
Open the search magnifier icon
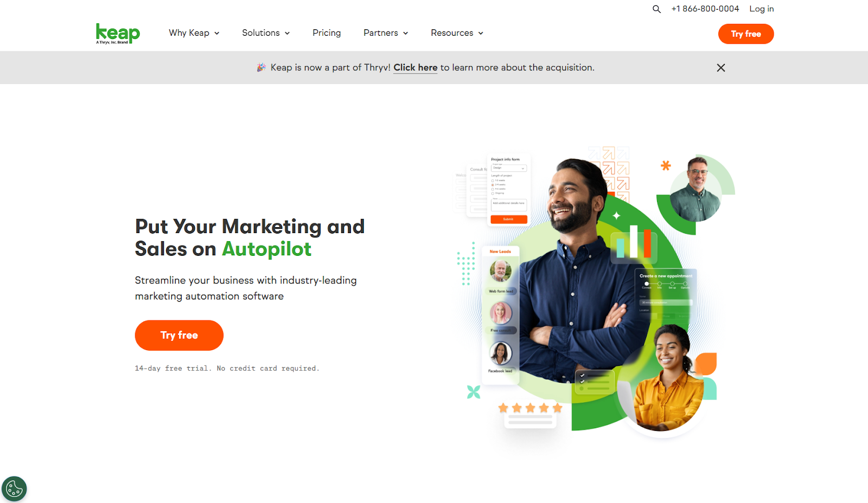click(656, 9)
